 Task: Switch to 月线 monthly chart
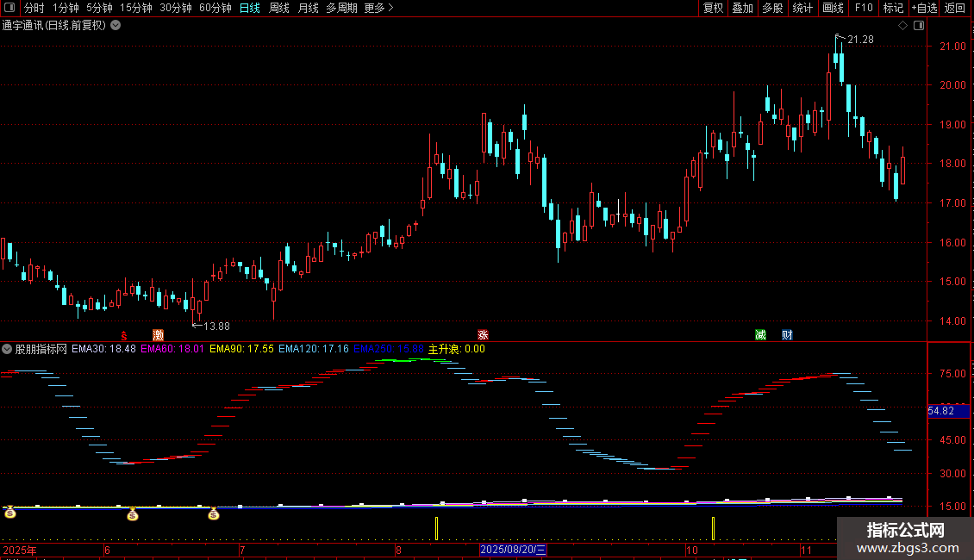point(308,8)
